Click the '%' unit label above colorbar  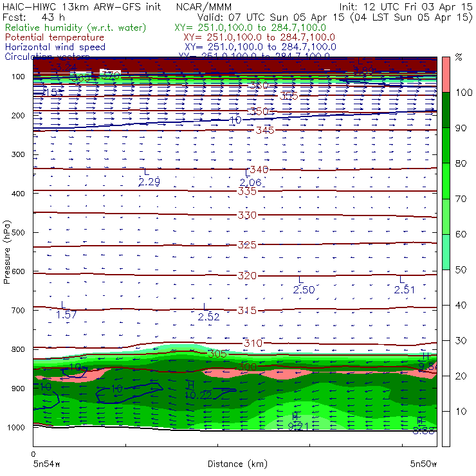coord(459,57)
